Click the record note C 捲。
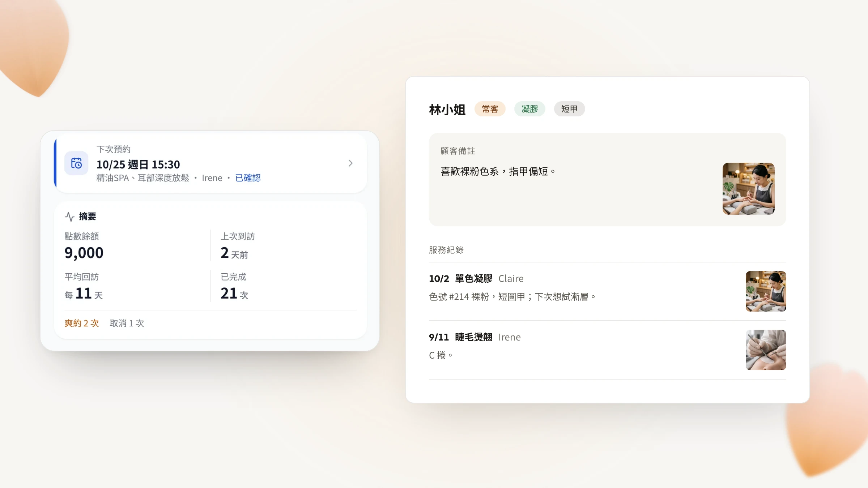 coord(441,355)
